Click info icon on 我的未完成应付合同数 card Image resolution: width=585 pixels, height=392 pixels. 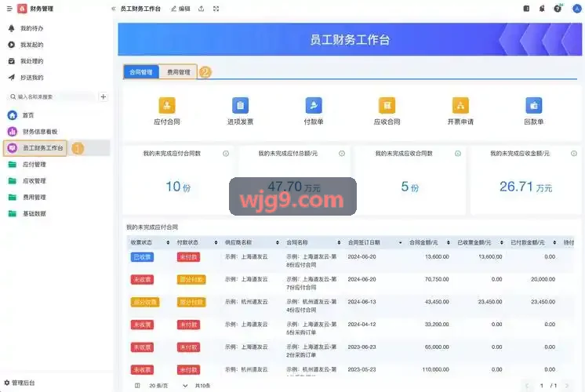click(226, 154)
